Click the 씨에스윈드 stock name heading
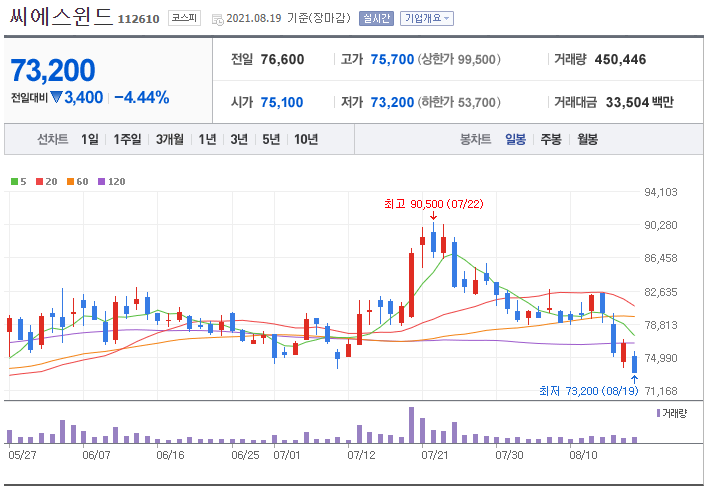 point(61,17)
